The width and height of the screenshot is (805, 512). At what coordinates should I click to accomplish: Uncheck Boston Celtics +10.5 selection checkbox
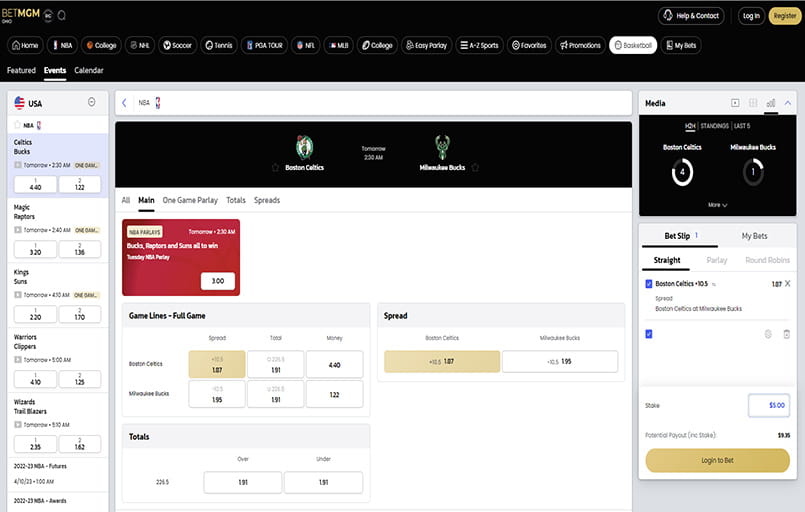pyautogui.click(x=648, y=283)
